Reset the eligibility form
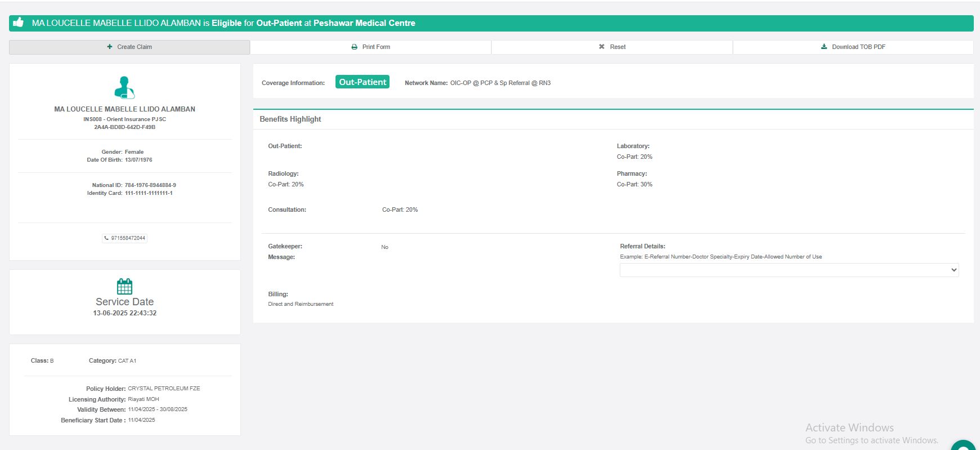This screenshot has height=450, width=980. click(x=612, y=47)
